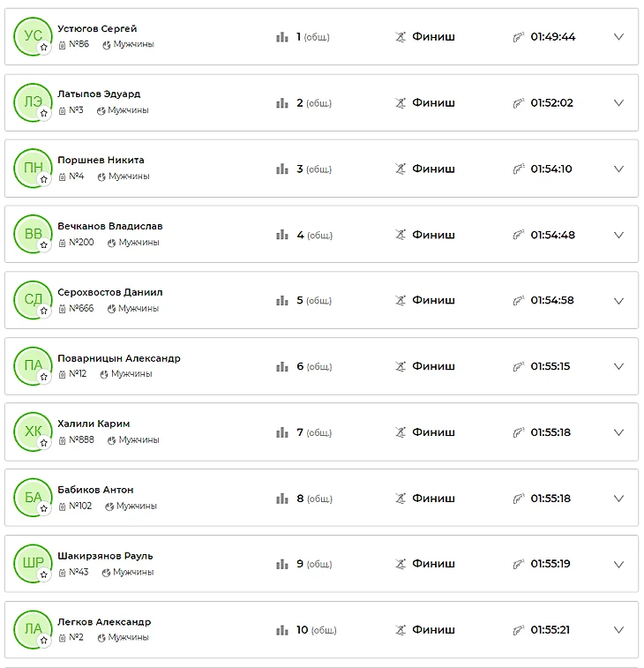Expand details for Устюгов Сергей result

[618, 37]
